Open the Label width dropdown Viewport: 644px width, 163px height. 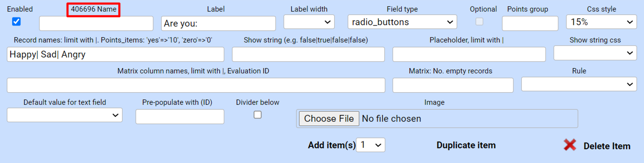(x=309, y=22)
